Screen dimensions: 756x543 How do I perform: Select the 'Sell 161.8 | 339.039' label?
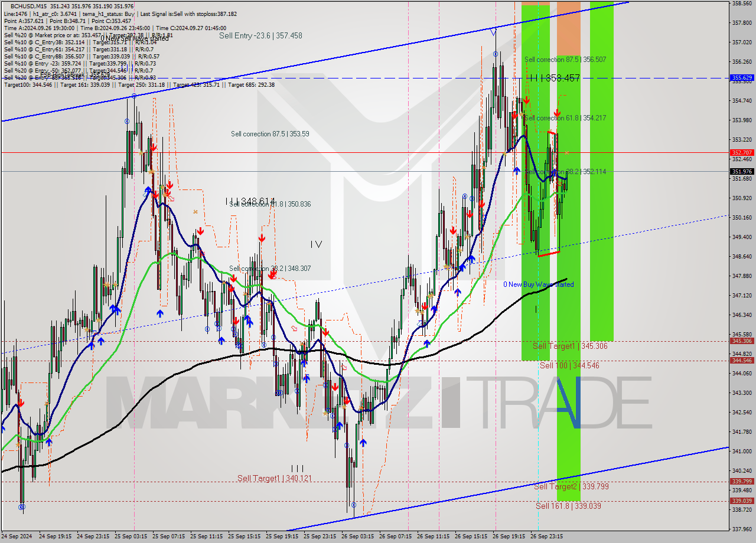point(568,506)
